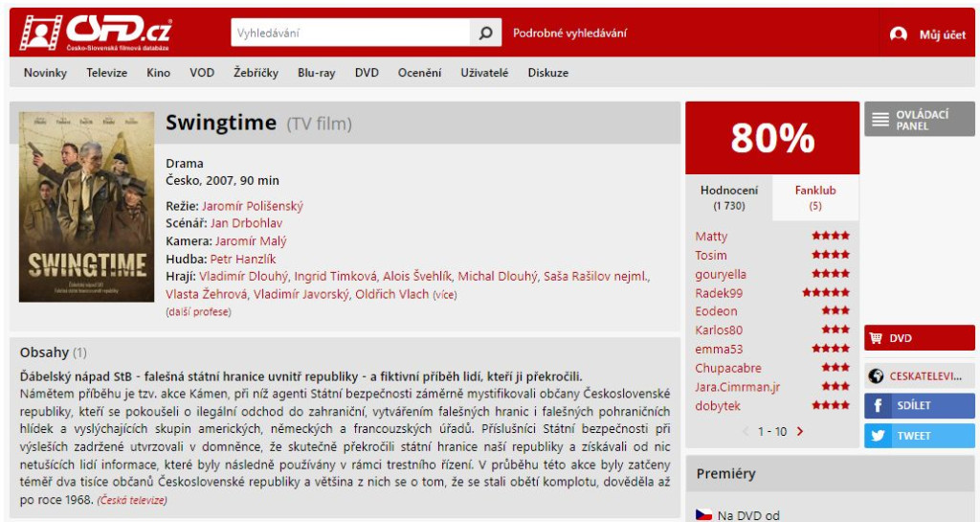Open actress Vlasta Žehrová
980x522 pixels.
[207, 294]
